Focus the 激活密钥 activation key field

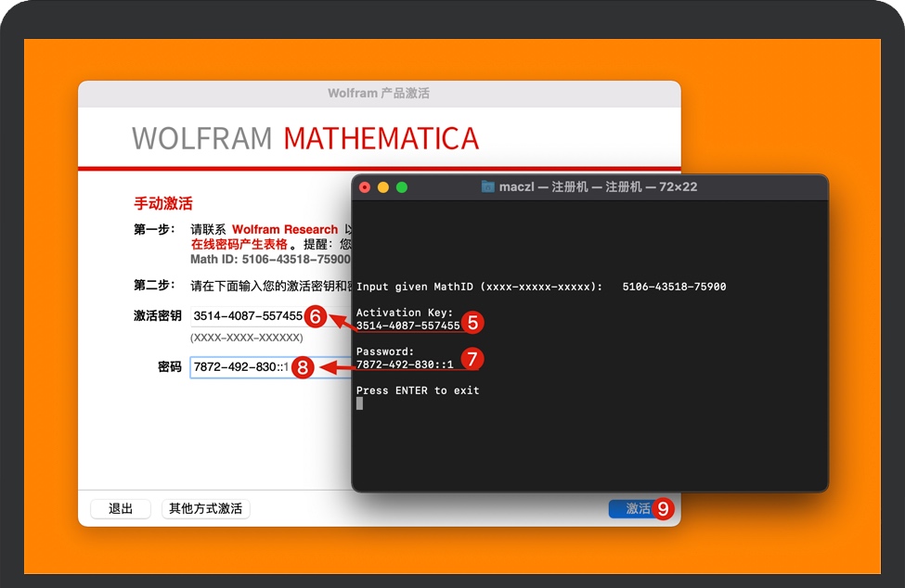click(270, 316)
